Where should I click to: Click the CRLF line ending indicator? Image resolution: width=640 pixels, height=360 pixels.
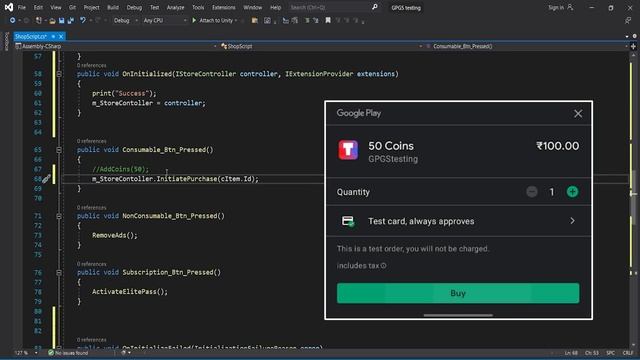tap(628, 353)
